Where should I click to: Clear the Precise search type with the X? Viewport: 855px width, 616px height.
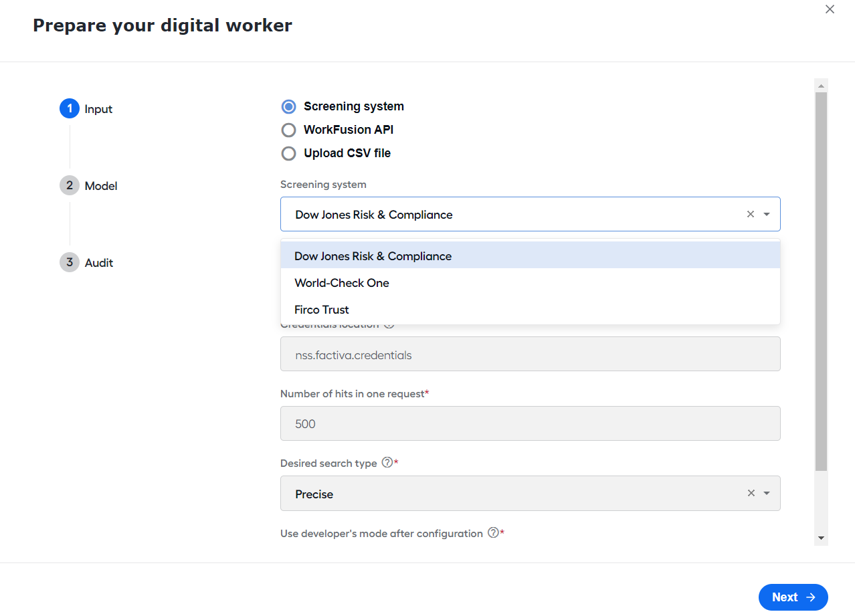[x=751, y=493]
